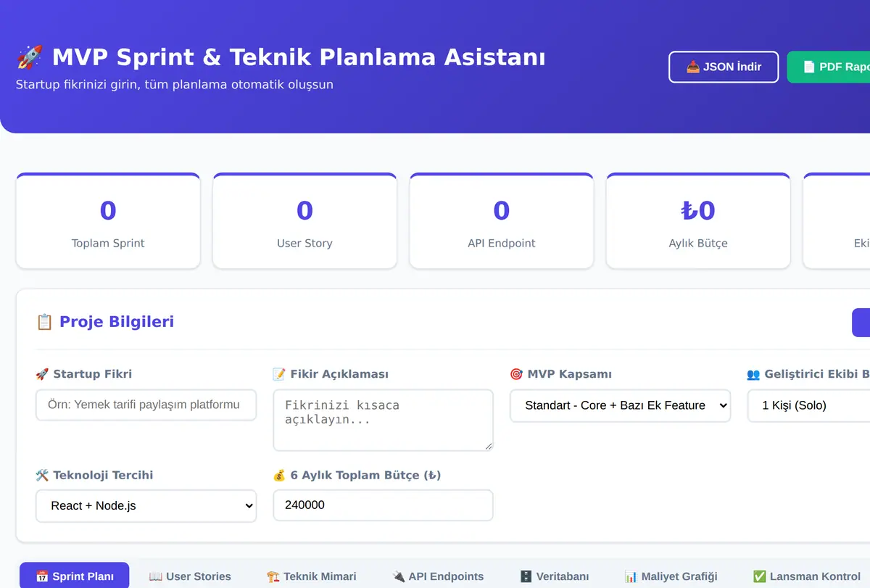Switch to the API Endpoints tab

pos(438,576)
